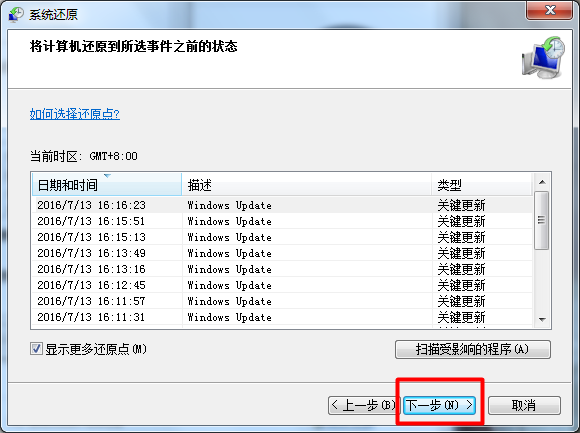Select restore point 2016/7/13 16:13:16
580x433 pixels.
283,269
